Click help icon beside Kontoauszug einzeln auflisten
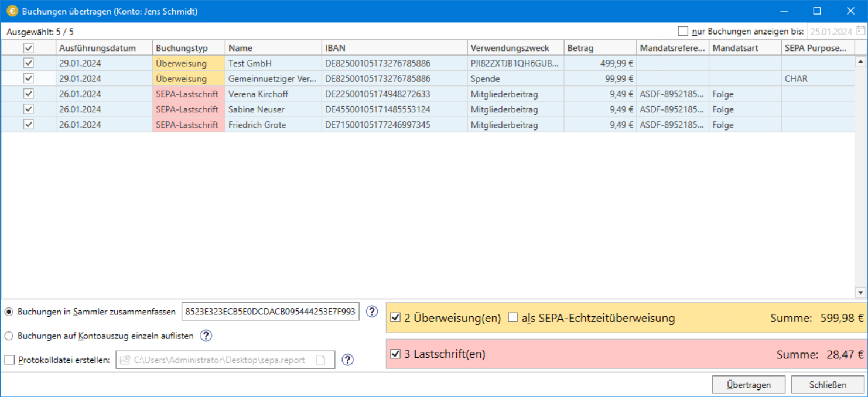 206,336
